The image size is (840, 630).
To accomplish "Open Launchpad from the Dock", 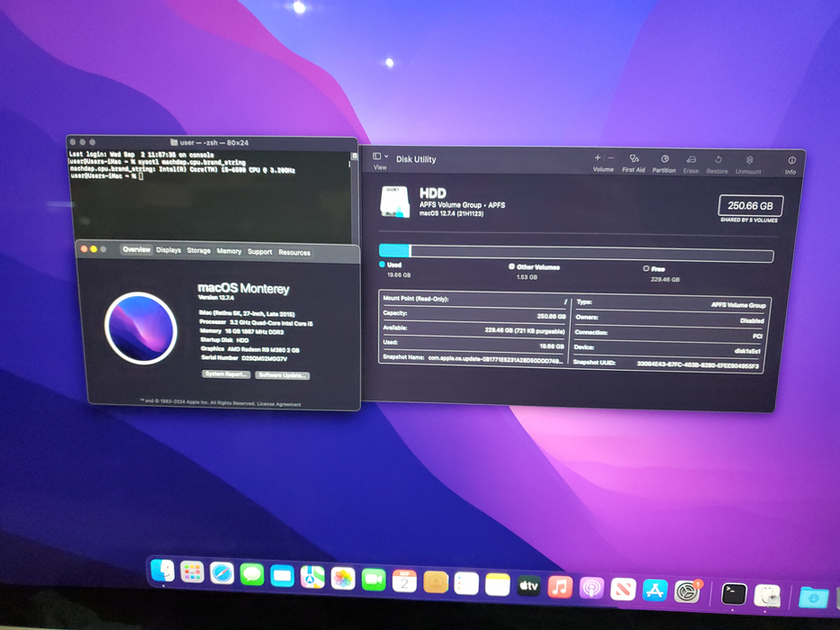I will pyautogui.click(x=192, y=572).
